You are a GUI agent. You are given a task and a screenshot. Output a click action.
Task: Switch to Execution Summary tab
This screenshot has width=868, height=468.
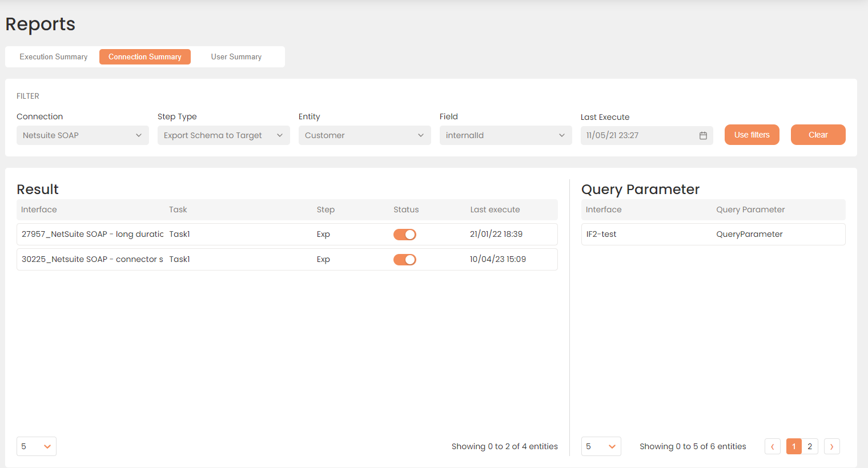(54, 57)
